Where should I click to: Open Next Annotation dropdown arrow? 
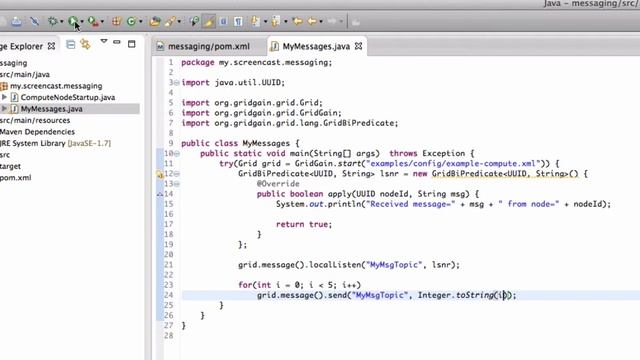265,22
